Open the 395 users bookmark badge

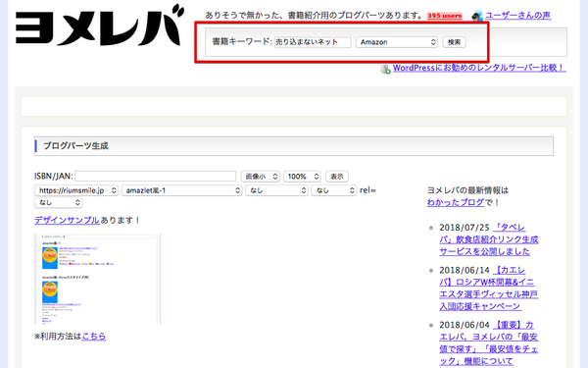click(444, 16)
